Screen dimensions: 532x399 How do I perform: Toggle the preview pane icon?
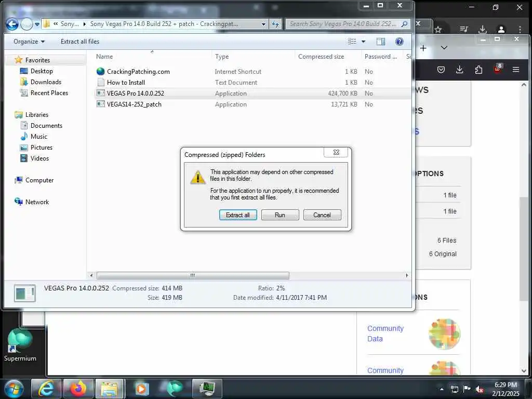381,42
